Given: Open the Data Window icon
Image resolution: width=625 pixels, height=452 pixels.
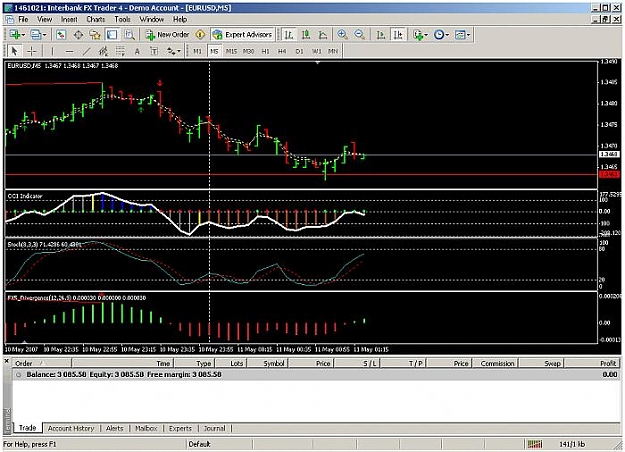Looking at the screenshot, I should click(79, 35).
